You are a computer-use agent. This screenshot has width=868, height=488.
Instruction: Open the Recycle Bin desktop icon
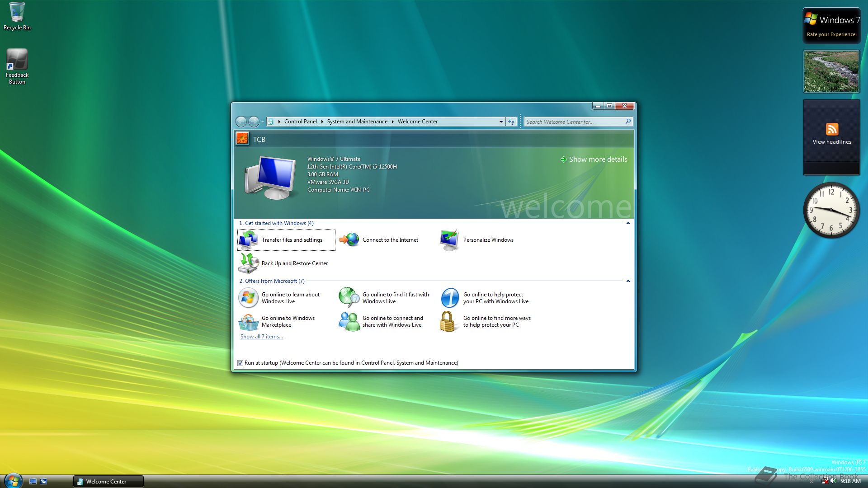click(x=17, y=16)
